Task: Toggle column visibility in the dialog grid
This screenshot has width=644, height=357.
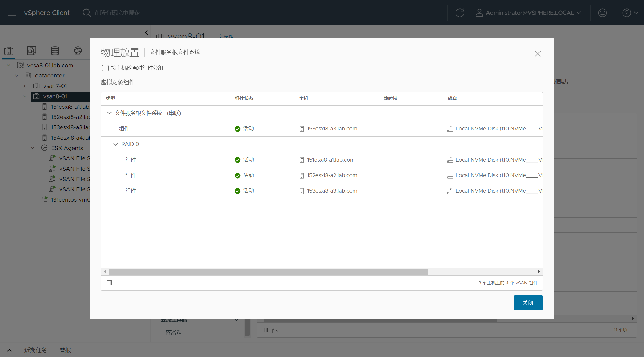Action: coord(110,283)
